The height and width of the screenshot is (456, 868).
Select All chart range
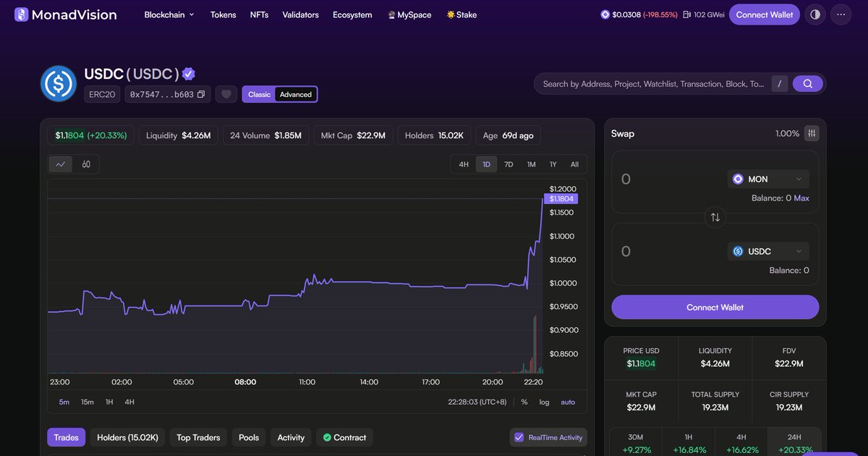coord(574,164)
